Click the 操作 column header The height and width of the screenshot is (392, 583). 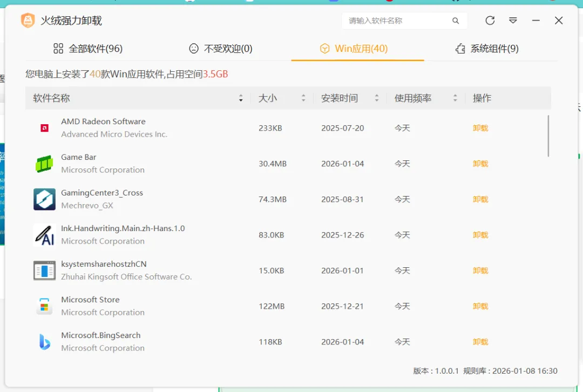482,98
